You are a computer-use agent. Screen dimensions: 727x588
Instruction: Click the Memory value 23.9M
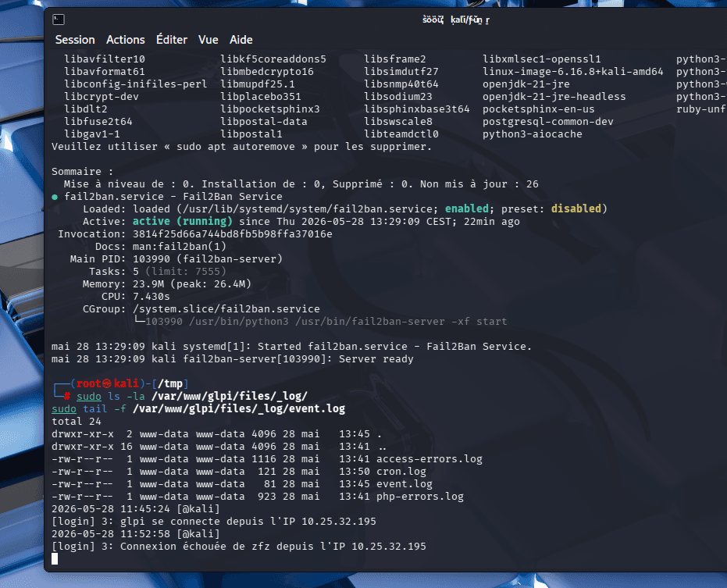pyautogui.click(x=148, y=283)
